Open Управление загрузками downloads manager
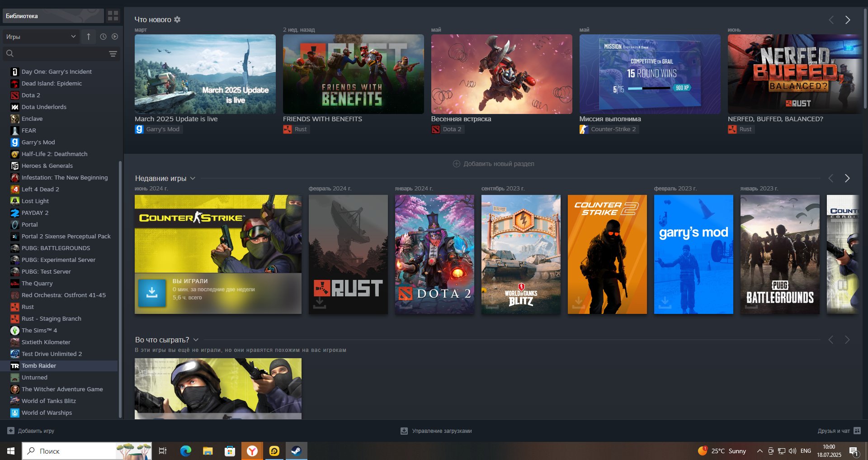 [x=436, y=431]
